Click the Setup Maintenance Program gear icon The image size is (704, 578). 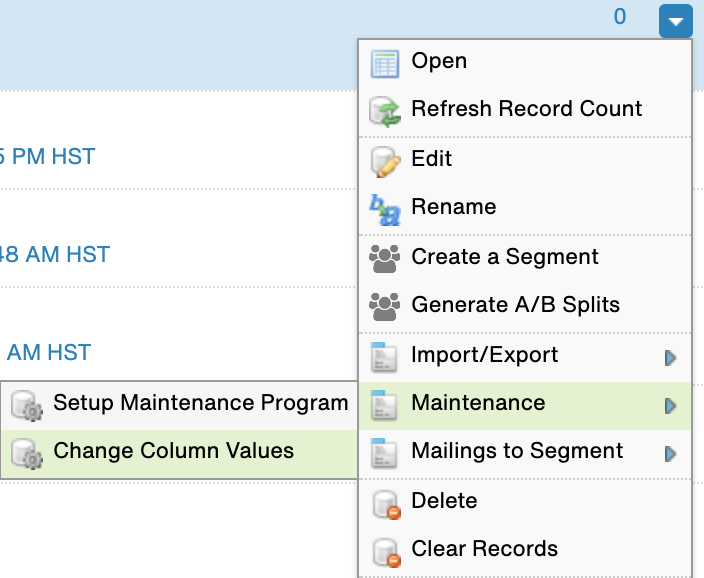click(x=27, y=406)
